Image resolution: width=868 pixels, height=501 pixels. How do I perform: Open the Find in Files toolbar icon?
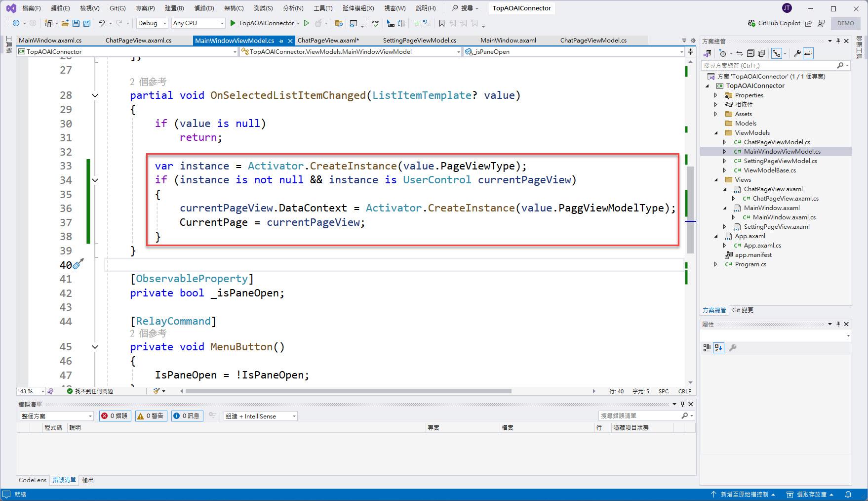339,23
